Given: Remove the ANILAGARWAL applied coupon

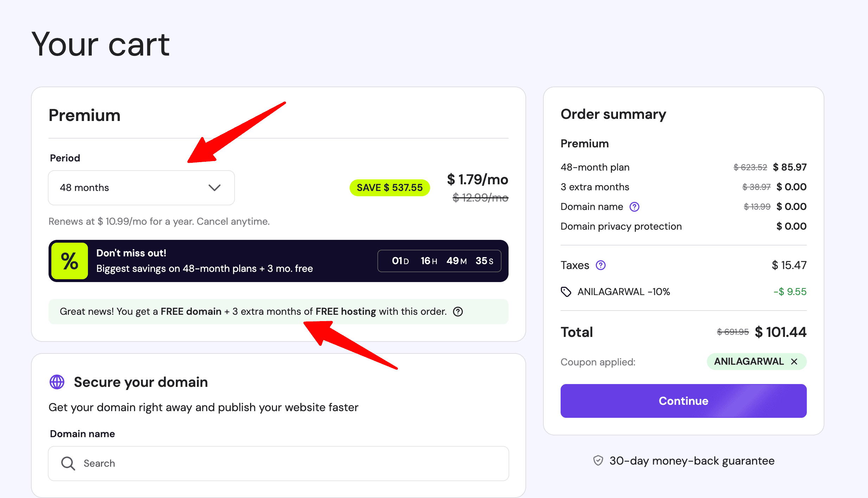Looking at the screenshot, I should (x=794, y=361).
